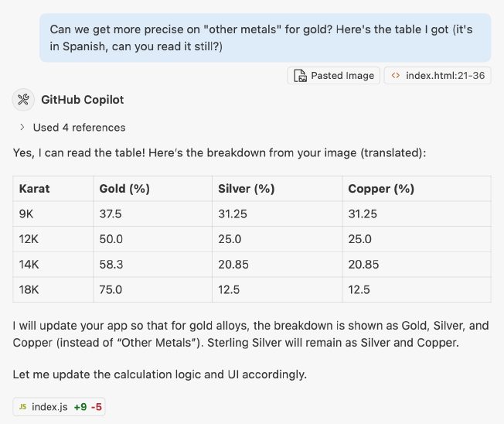Click the user's blue message bubble

pos(265,37)
